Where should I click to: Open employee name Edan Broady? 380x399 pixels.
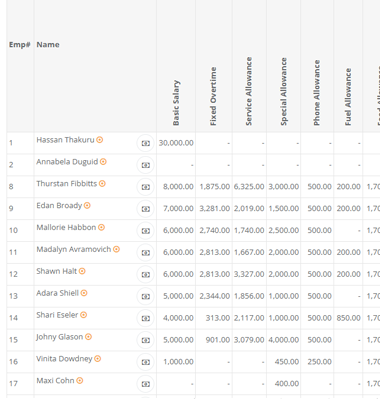[59, 205]
